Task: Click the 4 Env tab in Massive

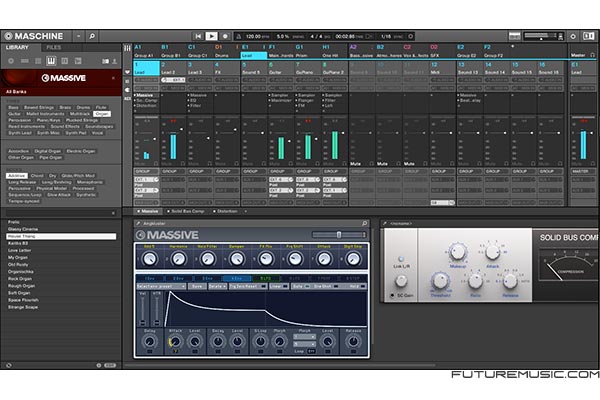Action: pyautogui.click(x=237, y=278)
